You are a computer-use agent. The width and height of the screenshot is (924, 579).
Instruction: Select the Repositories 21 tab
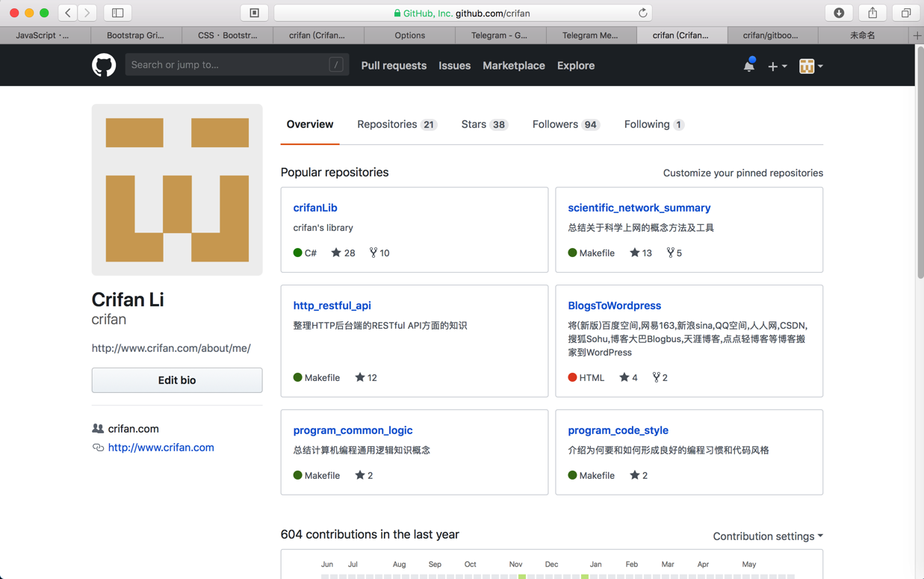pyautogui.click(x=397, y=125)
